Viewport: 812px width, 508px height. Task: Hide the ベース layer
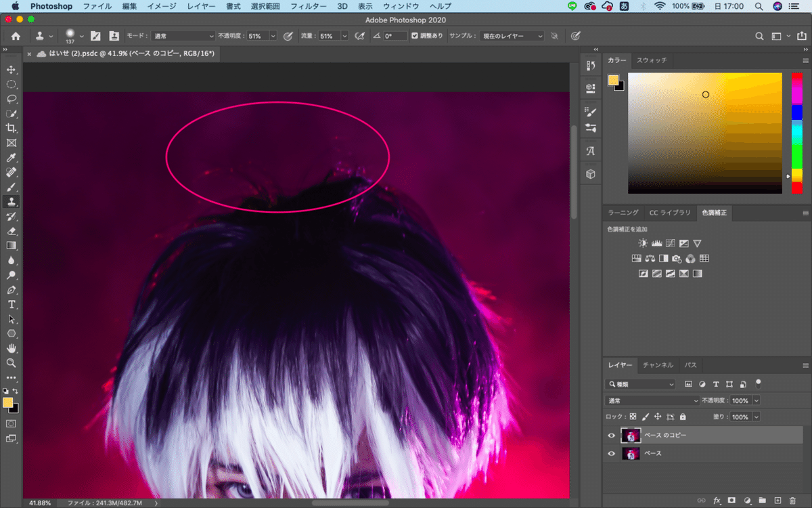coord(612,453)
